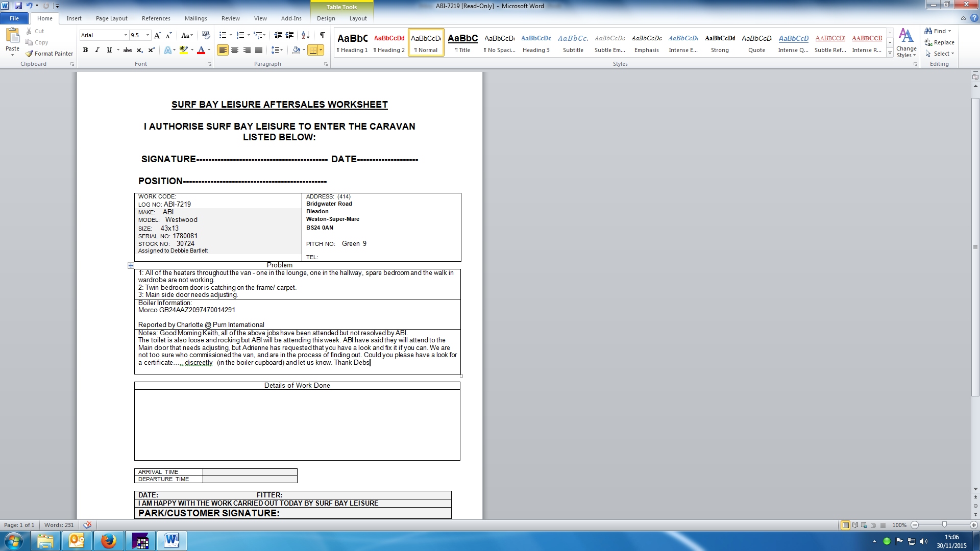Switch to the Page Layout tab

(111, 18)
